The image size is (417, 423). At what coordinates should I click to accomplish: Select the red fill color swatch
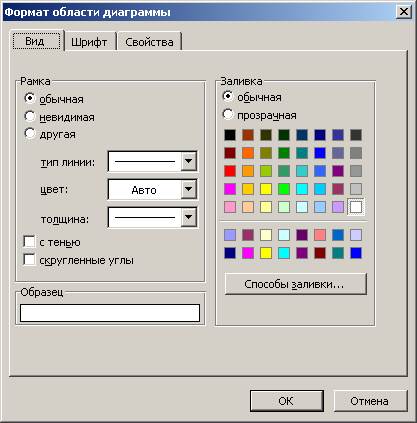point(230,171)
